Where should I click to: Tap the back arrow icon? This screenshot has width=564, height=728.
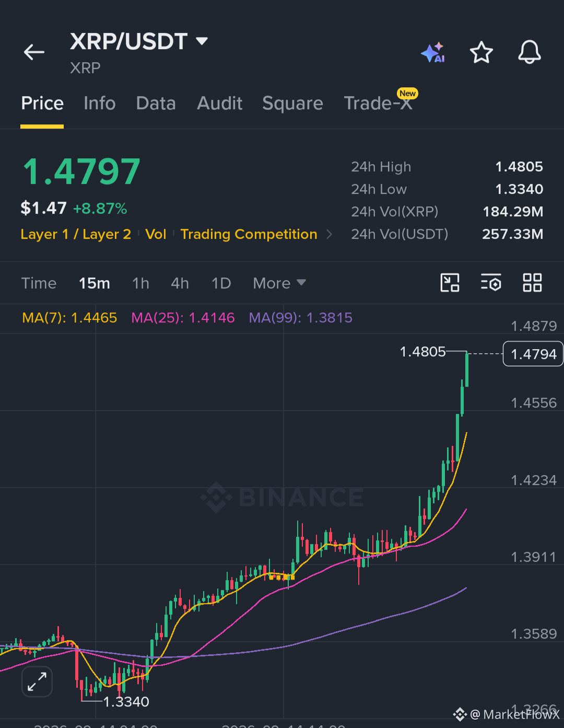pos(34,52)
